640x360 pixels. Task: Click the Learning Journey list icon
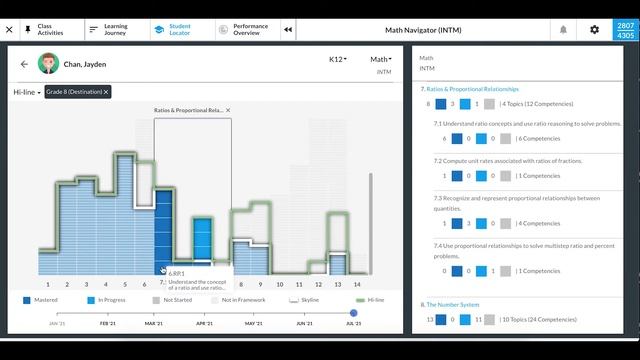pos(93,29)
